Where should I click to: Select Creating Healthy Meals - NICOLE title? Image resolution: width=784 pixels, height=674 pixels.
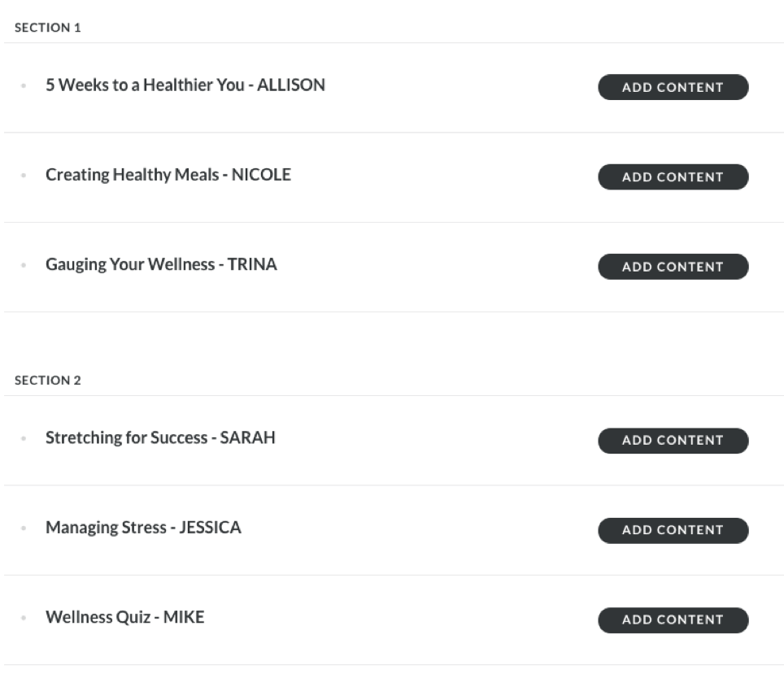click(x=168, y=175)
